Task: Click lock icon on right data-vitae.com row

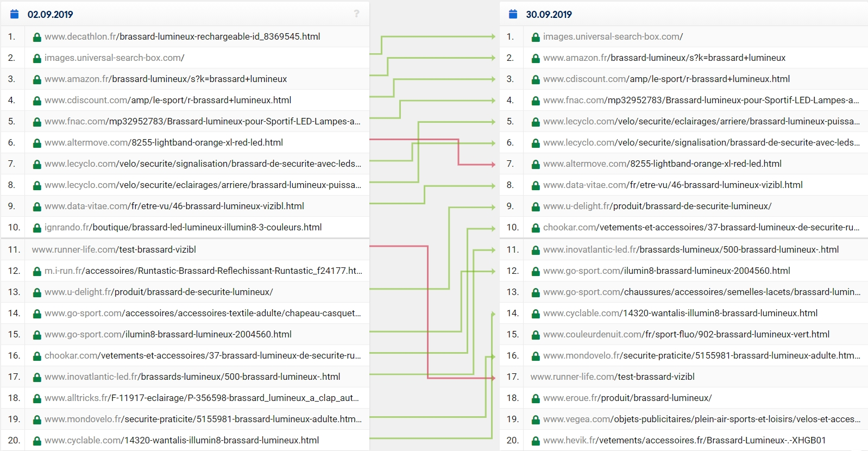Action: [536, 185]
